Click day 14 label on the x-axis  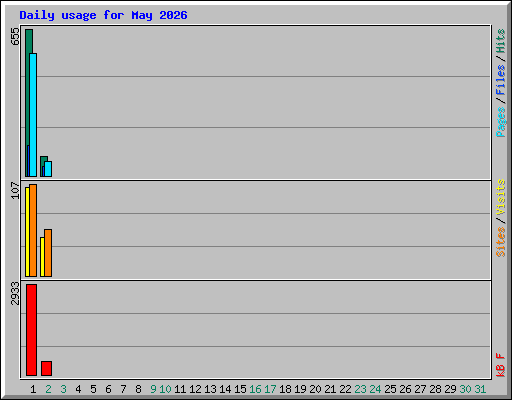[x=225, y=389]
